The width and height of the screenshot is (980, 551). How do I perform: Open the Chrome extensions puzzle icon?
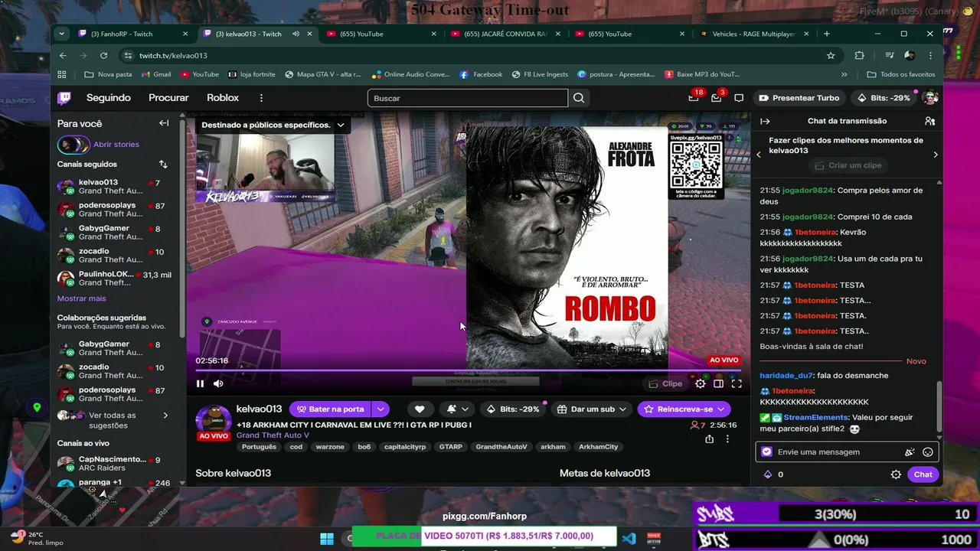click(859, 56)
